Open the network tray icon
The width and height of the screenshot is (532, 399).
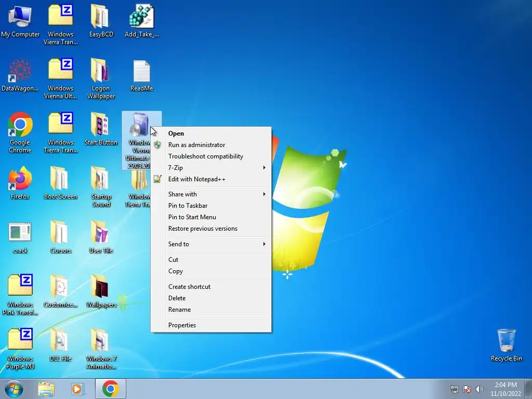click(x=454, y=389)
